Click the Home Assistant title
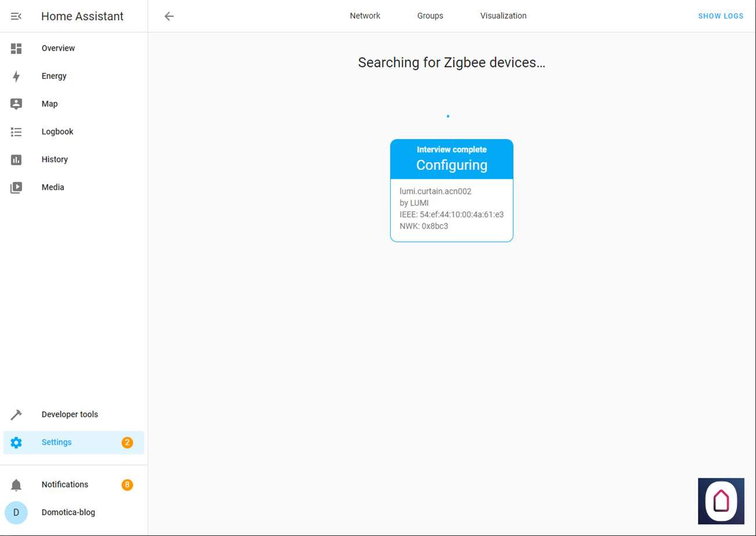Viewport: 756px width, 536px height. tap(83, 16)
